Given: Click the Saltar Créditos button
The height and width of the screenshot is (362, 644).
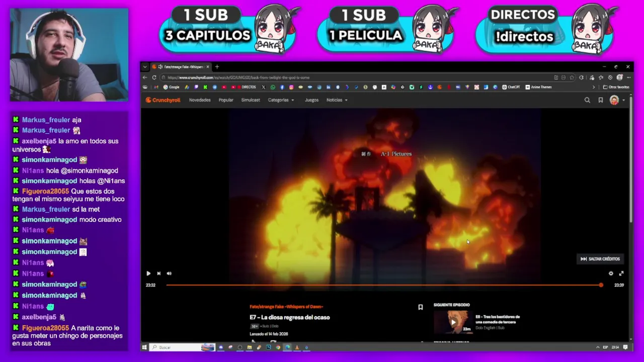Looking at the screenshot, I should click(600, 259).
